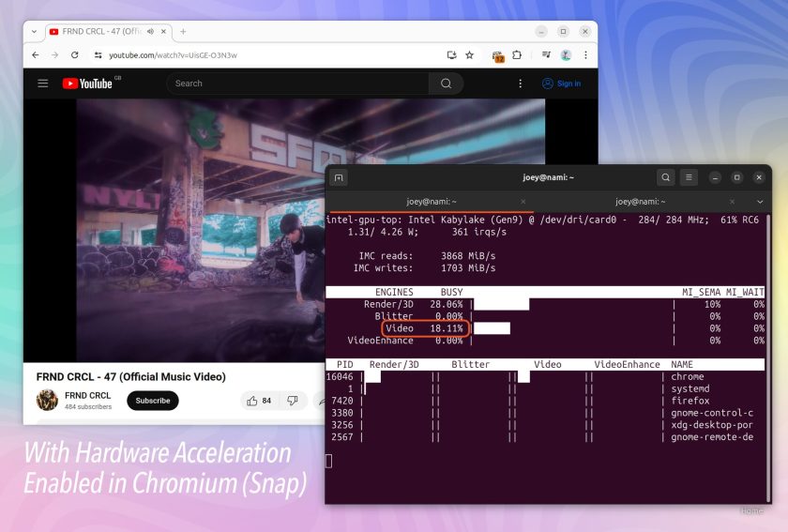Go to YouTube home via logo
Viewport: 788px width, 532px height.
pyautogui.click(x=87, y=84)
